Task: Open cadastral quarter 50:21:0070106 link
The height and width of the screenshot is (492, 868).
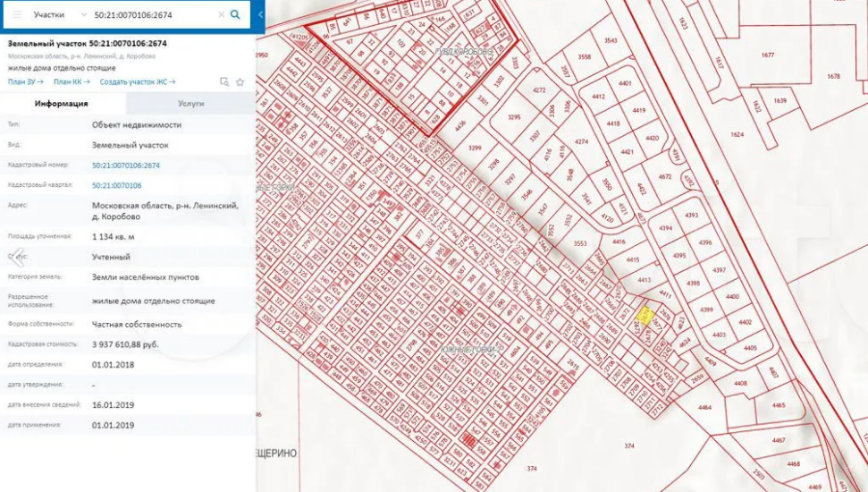Action: pos(117,185)
